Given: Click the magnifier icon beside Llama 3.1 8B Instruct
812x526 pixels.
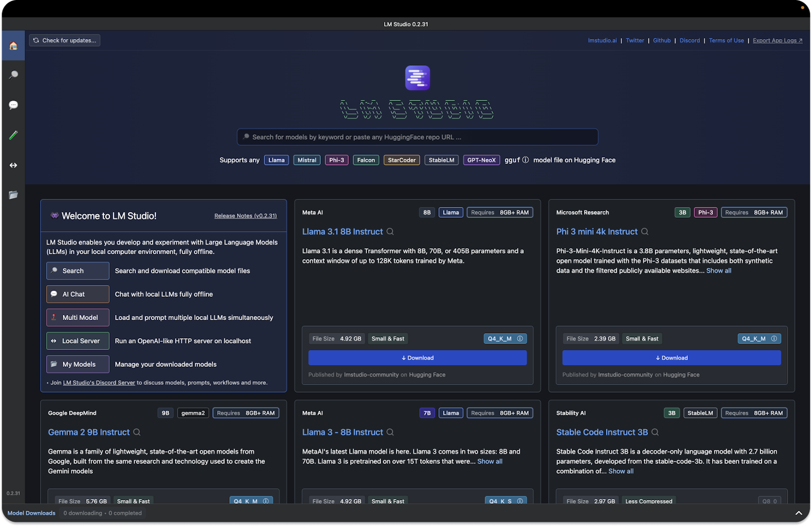Looking at the screenshot, I should point(390,232).
